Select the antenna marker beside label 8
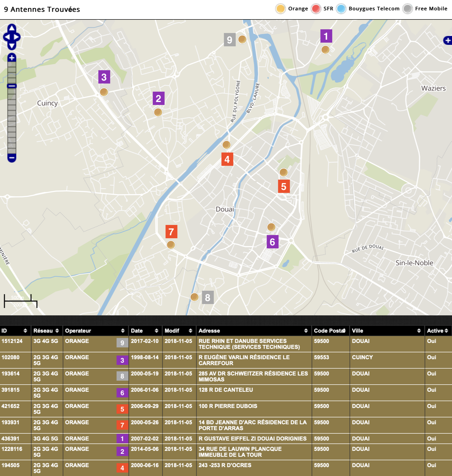This screenshot has height=476, width=452. (194, 297)
